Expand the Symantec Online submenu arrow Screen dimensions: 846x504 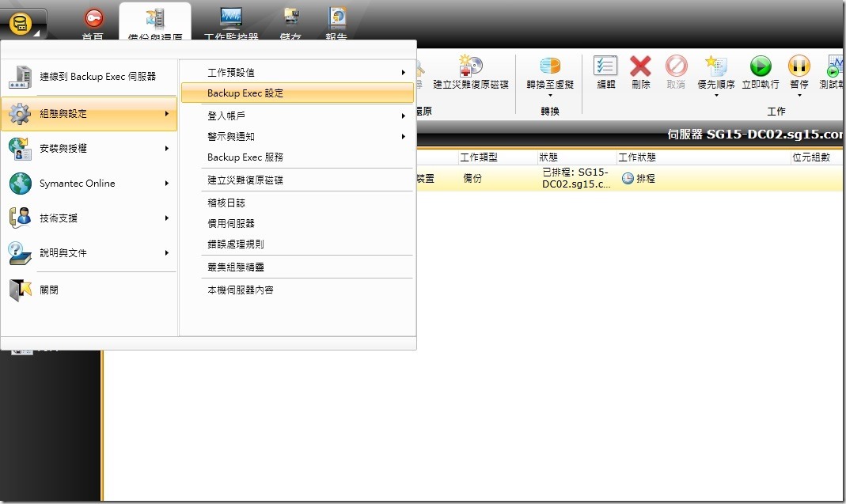tap(167, 184)
